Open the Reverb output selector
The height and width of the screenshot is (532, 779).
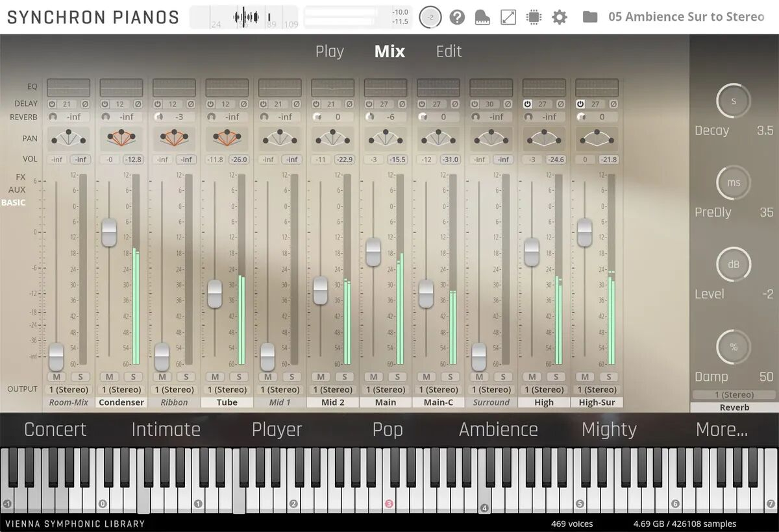(734, 395)
